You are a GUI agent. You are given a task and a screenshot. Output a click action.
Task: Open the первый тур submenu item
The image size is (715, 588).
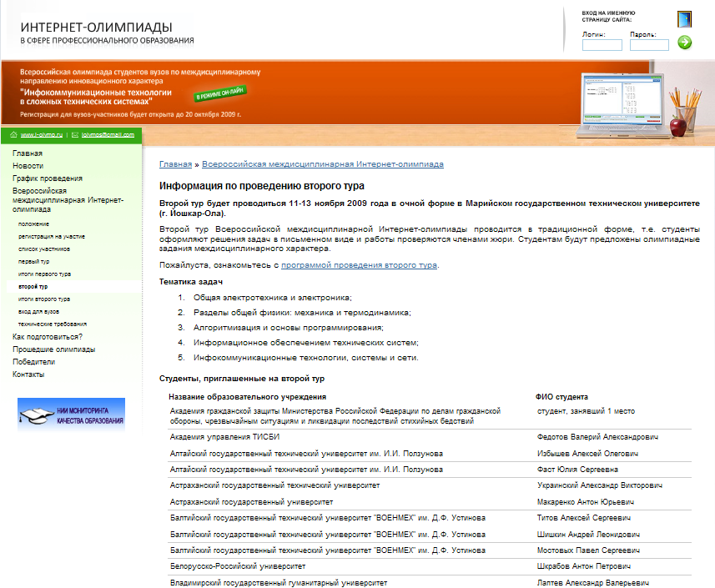pos(33,262)
